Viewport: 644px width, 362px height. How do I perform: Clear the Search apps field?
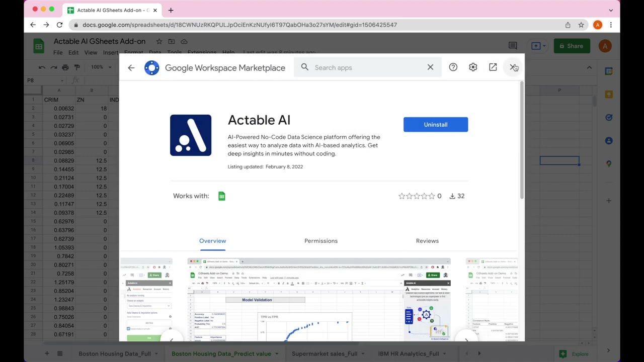[430, 67]
